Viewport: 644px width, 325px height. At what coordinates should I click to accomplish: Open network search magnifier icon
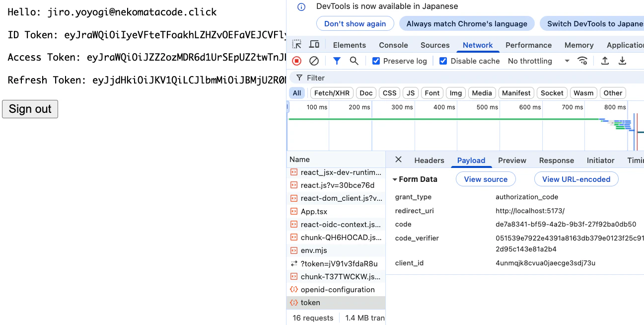click(x=354, y=61)
